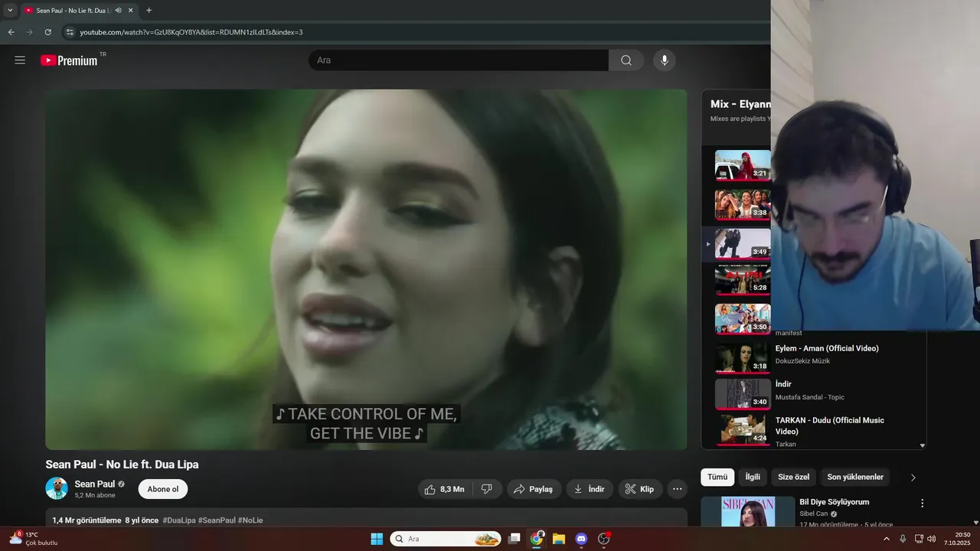Open the YouTube hamburger guide menu

(x=20, y=60)
